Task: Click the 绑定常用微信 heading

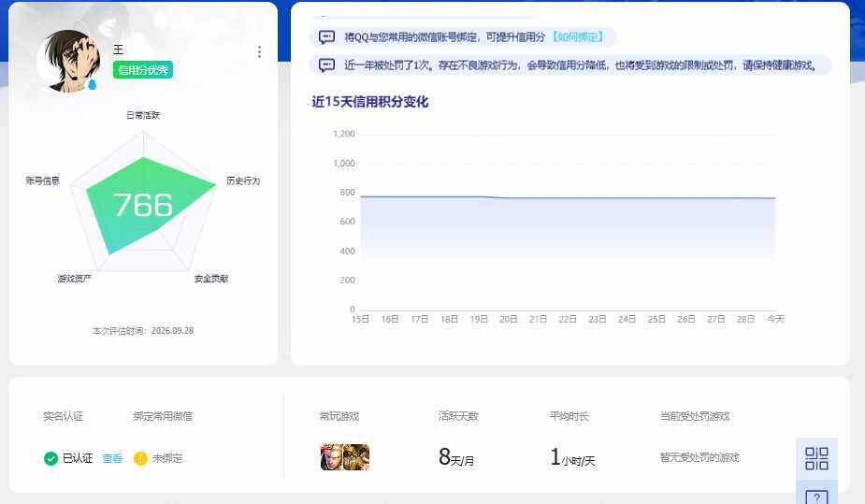Action: [164, 416]
